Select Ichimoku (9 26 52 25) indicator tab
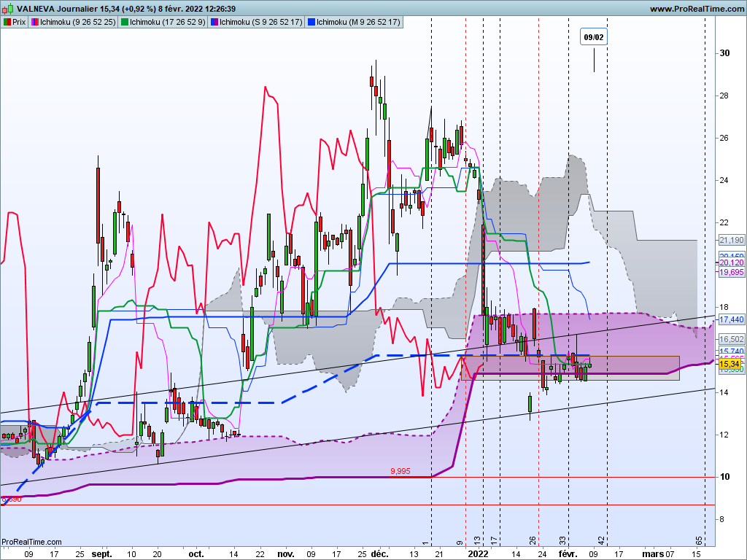This screenshot has height=560, width=747. pos(73,22)
